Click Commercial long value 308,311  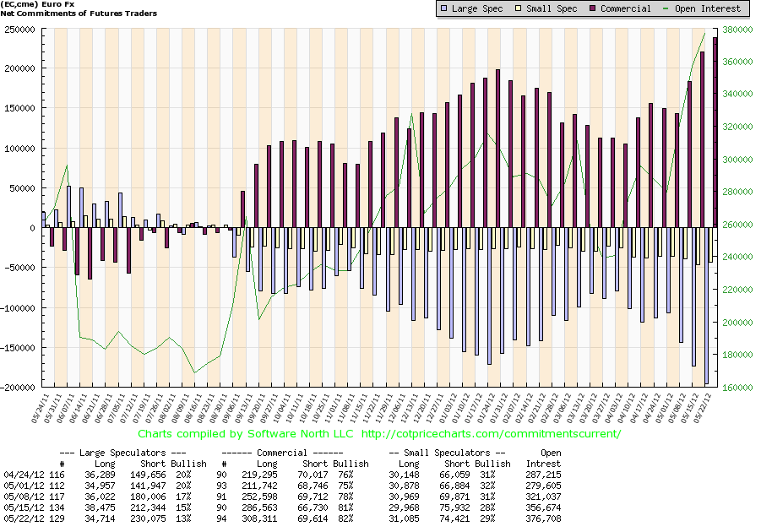[x=259, y=518]
